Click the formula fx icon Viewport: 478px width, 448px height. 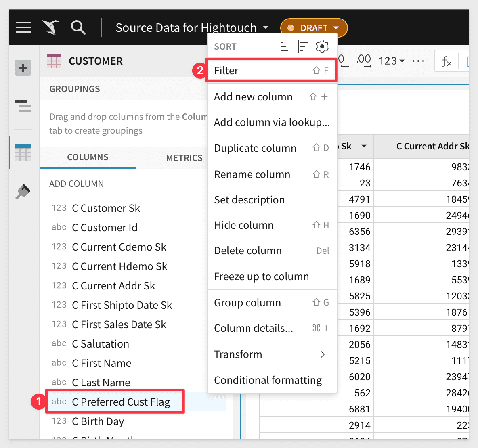[x=447, y=61]
